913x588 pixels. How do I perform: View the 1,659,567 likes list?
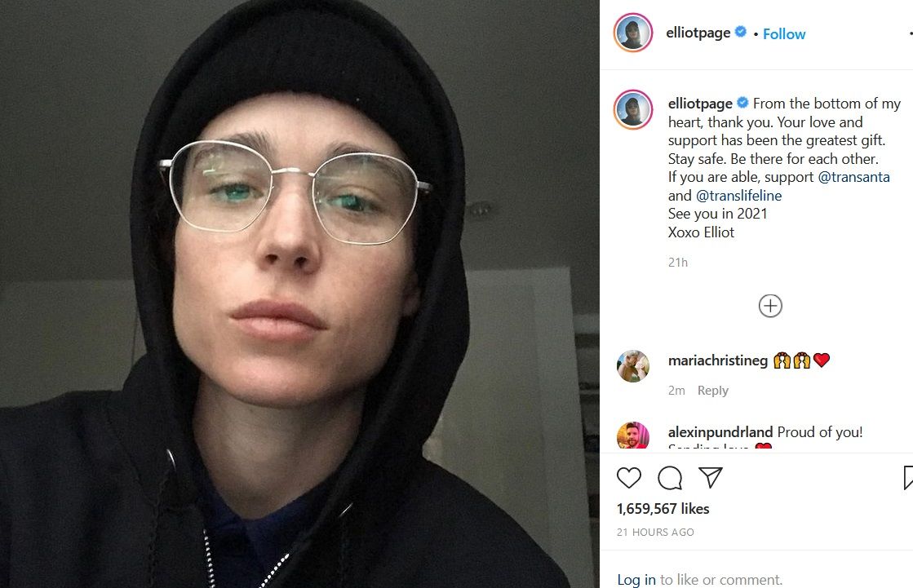click(x=663, y=509)
